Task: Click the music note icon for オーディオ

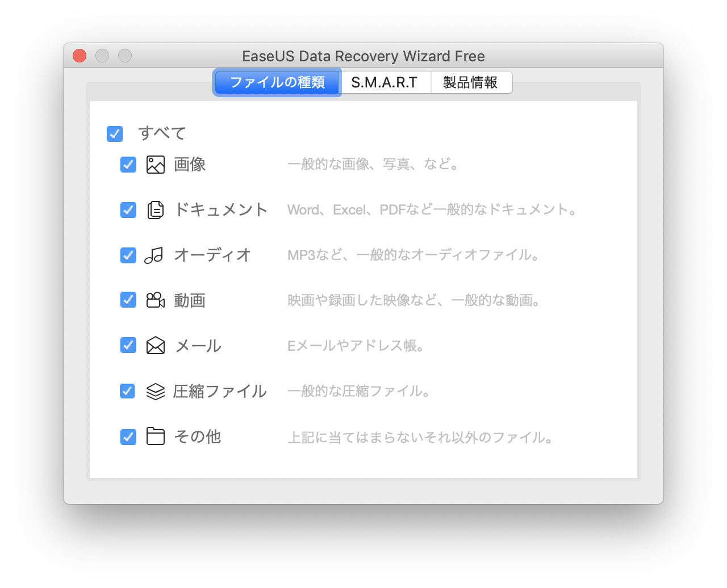Action: [x=154, y=255]
